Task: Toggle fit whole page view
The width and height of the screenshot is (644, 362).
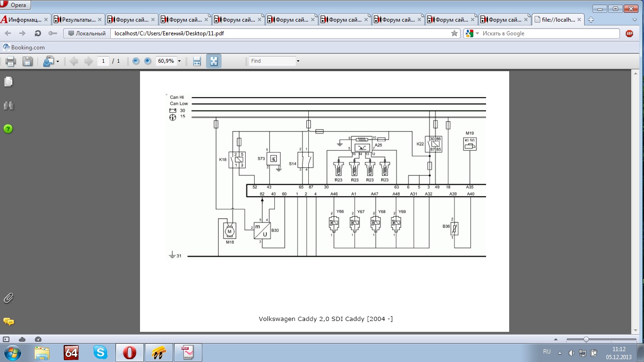Action: tap(214, 61)
